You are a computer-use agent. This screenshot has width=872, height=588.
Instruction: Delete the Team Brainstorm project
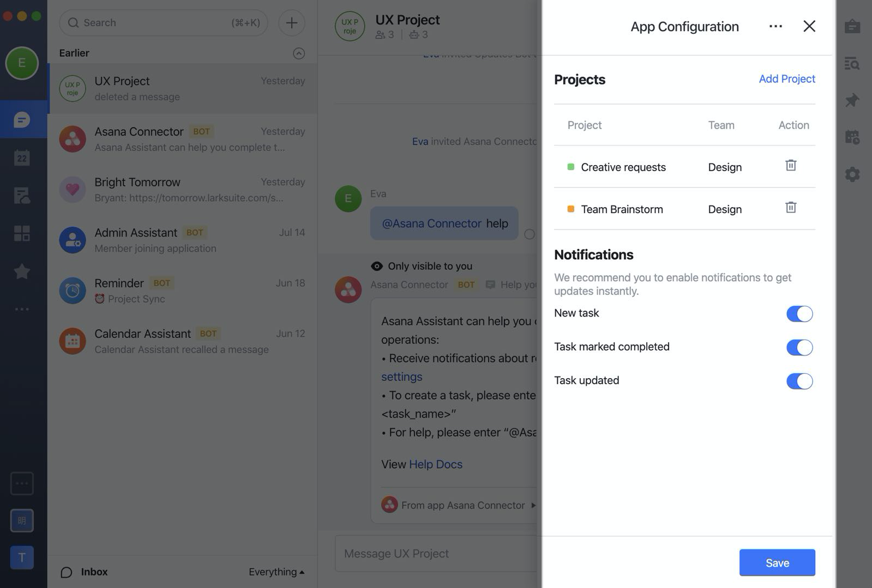[790, 208]
